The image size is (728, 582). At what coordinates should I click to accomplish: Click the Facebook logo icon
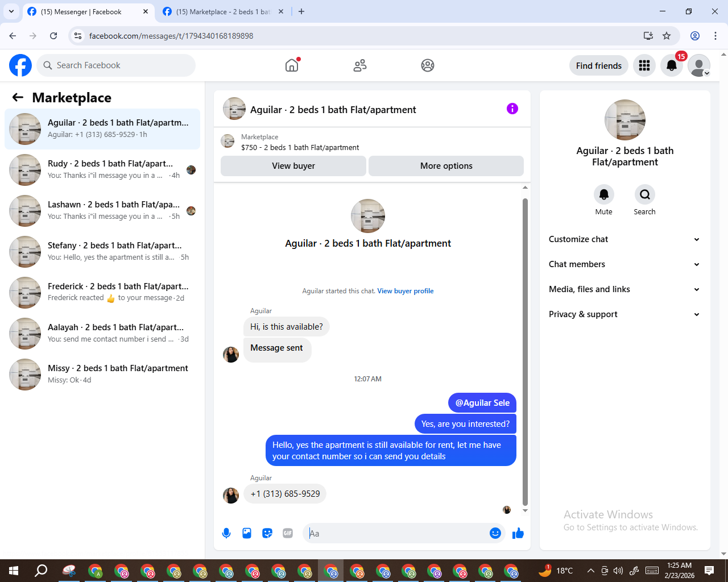coord(20,65)
